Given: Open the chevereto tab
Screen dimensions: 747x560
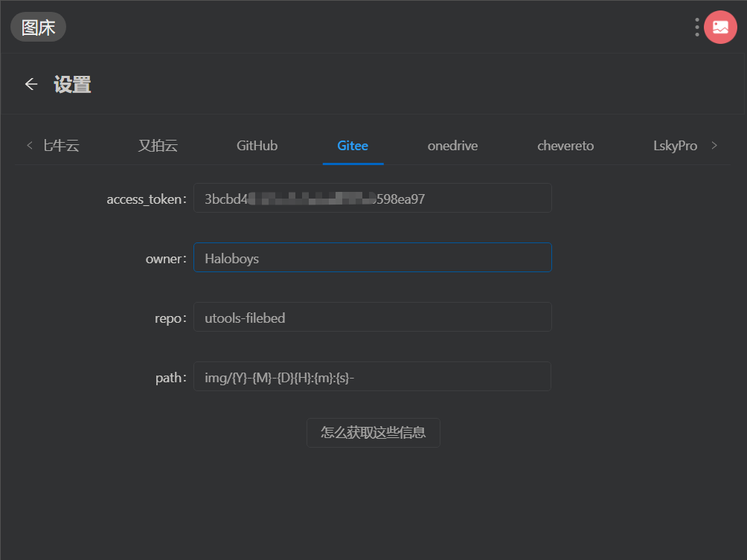Looking at the screenshot, I should tap(565, 145).
